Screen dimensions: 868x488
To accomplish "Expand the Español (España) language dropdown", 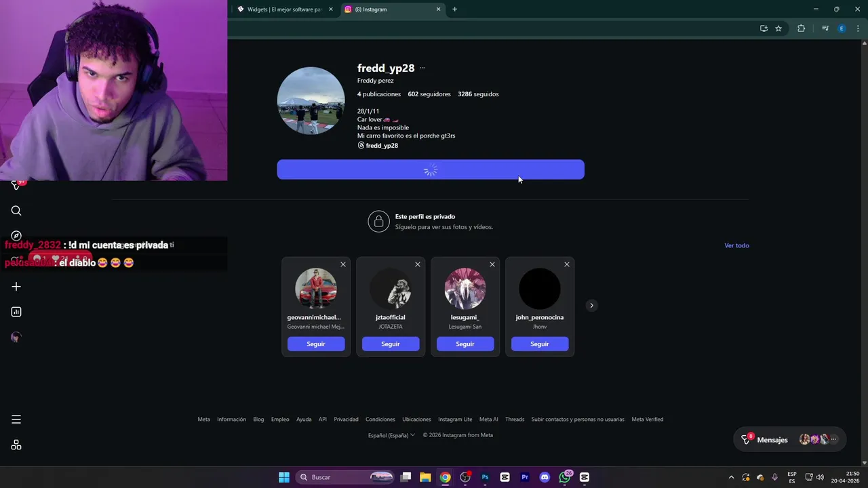I will 391,435.
